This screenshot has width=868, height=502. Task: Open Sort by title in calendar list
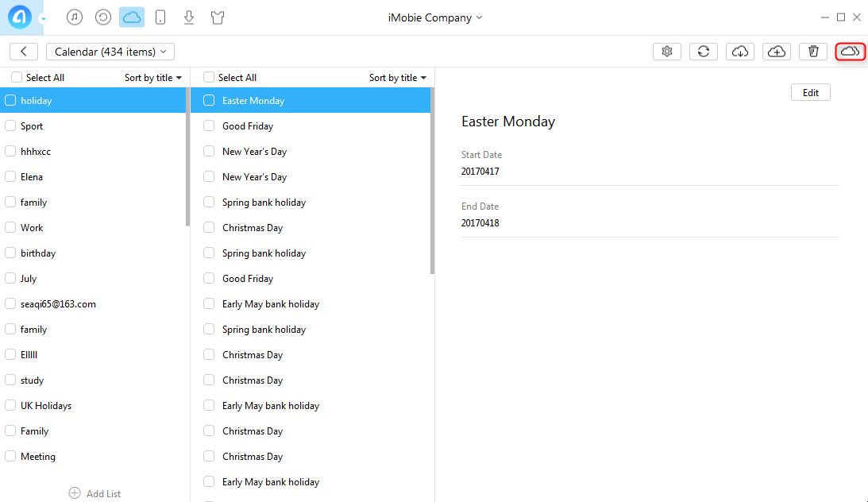152,78
